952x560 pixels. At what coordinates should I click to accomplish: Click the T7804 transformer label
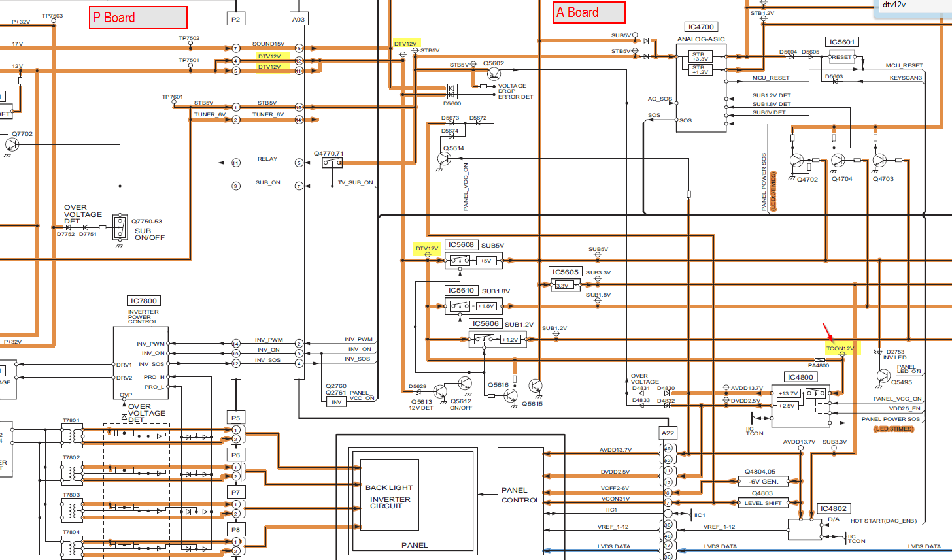71,533
